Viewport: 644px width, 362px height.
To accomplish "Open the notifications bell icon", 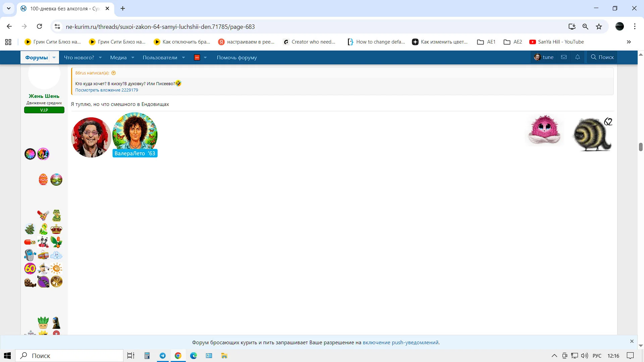I will click(x=578, y=57).
